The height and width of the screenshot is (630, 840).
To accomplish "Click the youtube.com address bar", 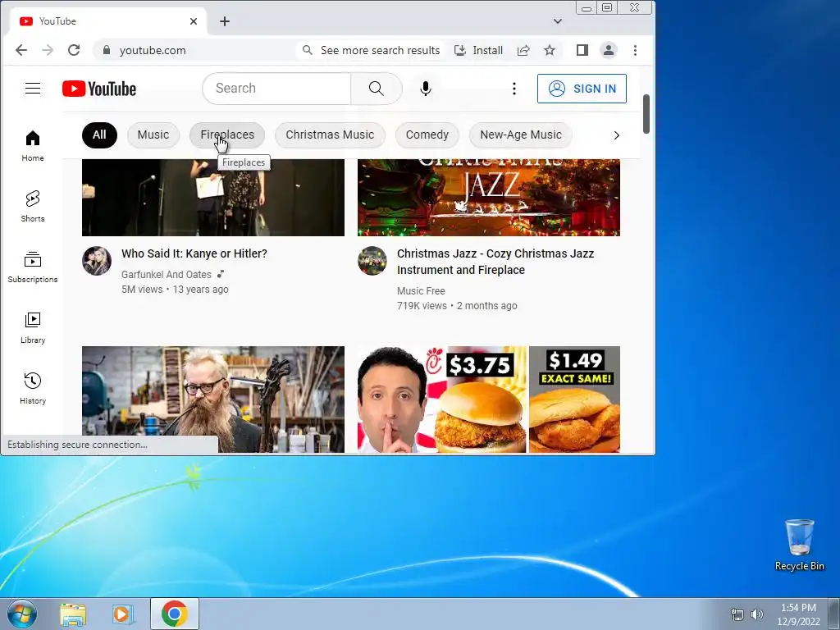I will pyautogui.click(x=153, y=50).
